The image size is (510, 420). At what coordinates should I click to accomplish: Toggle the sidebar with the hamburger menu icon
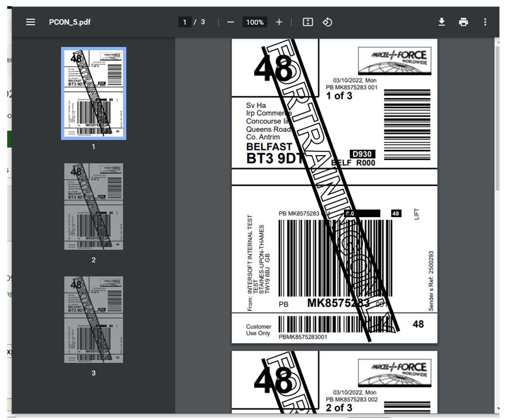click(30, 22)
